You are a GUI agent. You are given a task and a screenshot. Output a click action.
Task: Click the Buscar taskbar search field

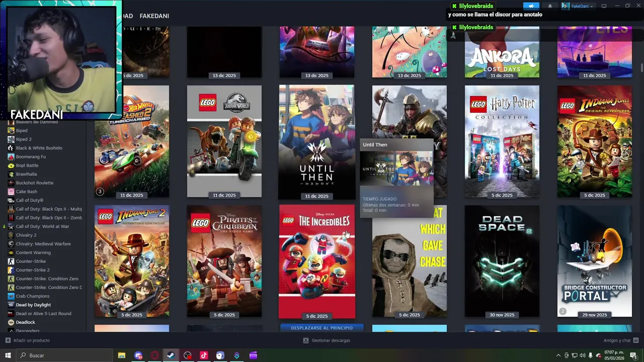click(x=65, y=355)
